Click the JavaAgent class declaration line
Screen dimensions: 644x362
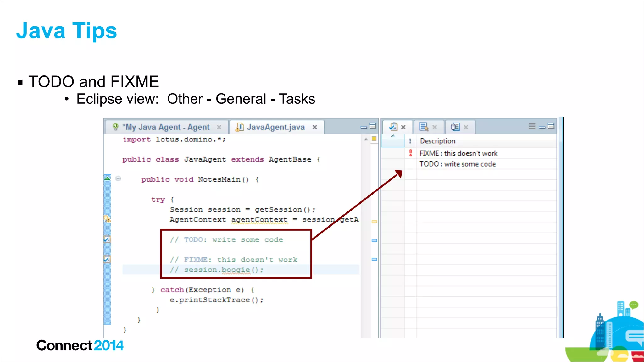pyautogui.click(x=221, y=160)
